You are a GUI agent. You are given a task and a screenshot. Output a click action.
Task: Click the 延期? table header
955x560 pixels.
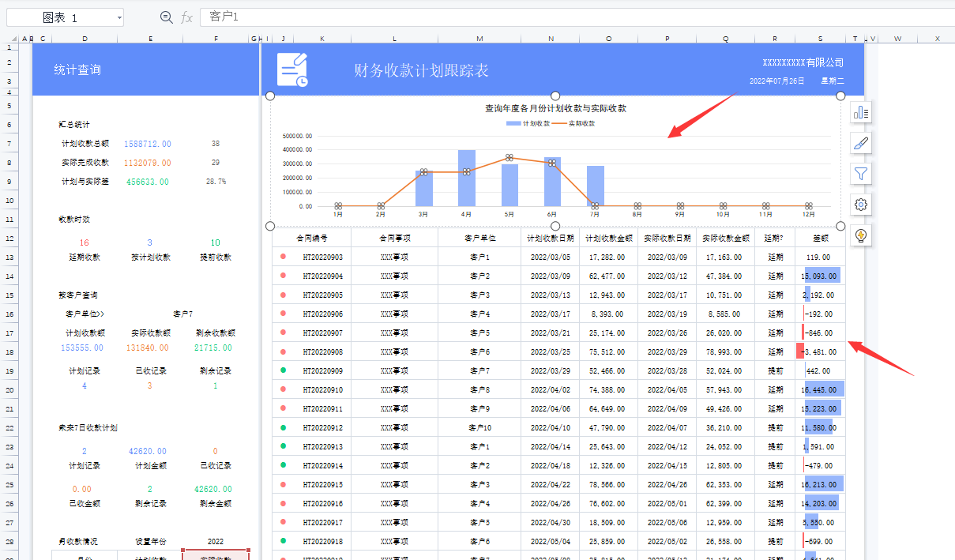click(775, 238)
